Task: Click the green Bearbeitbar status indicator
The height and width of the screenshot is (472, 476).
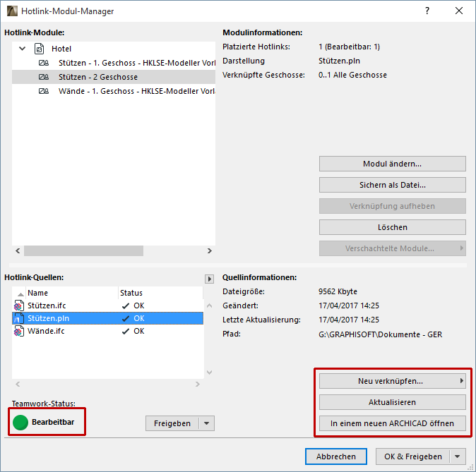Action: [20, 422]
